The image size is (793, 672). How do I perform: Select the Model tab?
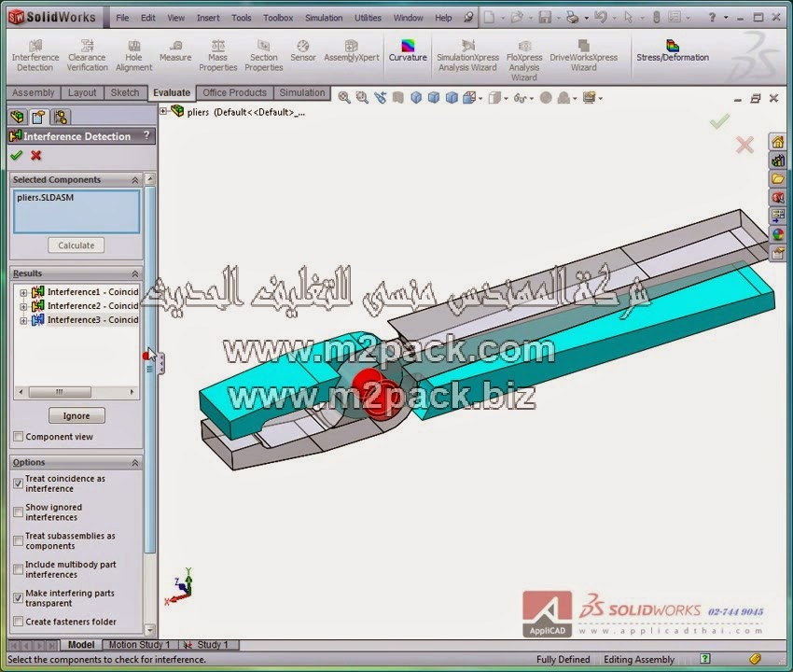coord(81,645)
